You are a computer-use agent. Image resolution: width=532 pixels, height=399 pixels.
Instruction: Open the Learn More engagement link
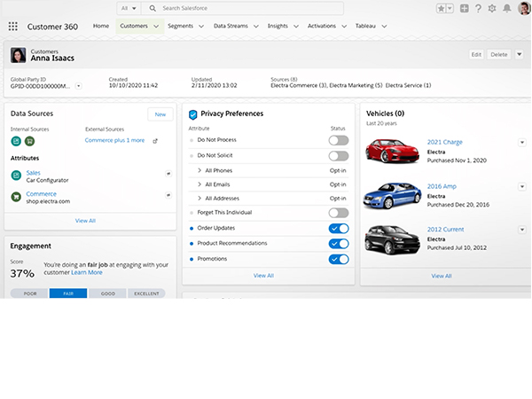click(x=87, y=272)
